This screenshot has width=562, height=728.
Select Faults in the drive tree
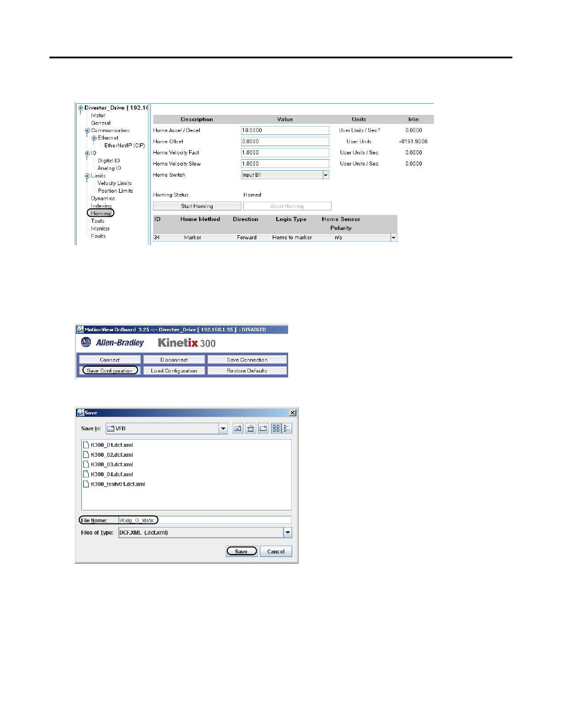click(98, 236)
